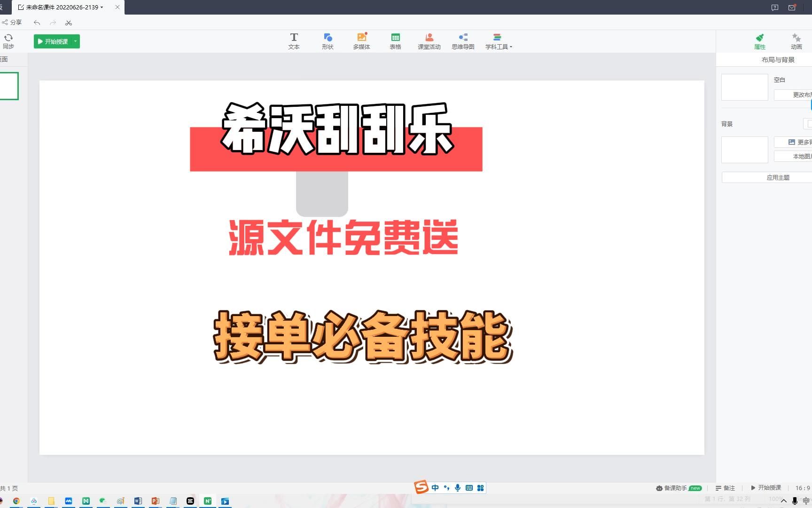
Task: Select the 未命名课件 20220626-2139 tab
Action: (61, 7)
